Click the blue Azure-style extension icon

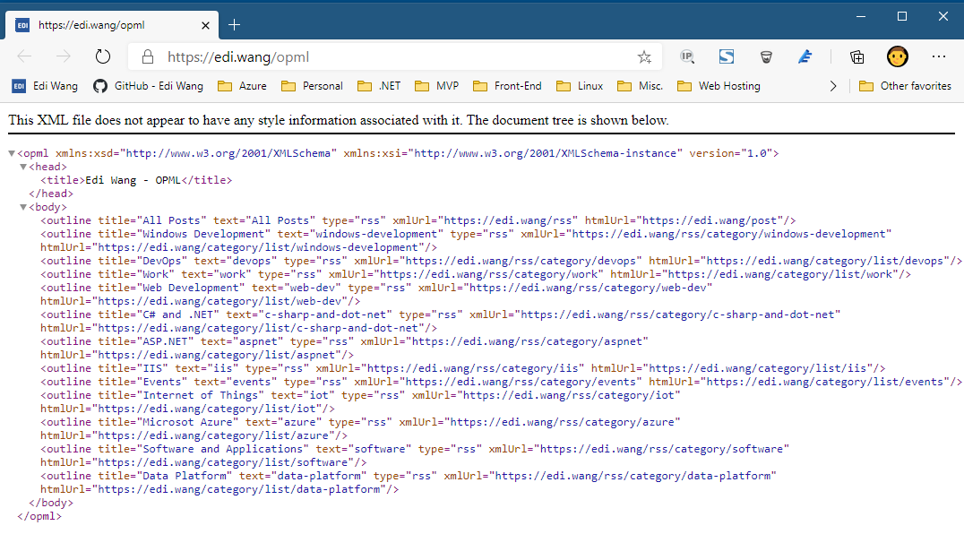tap(805, 57)
